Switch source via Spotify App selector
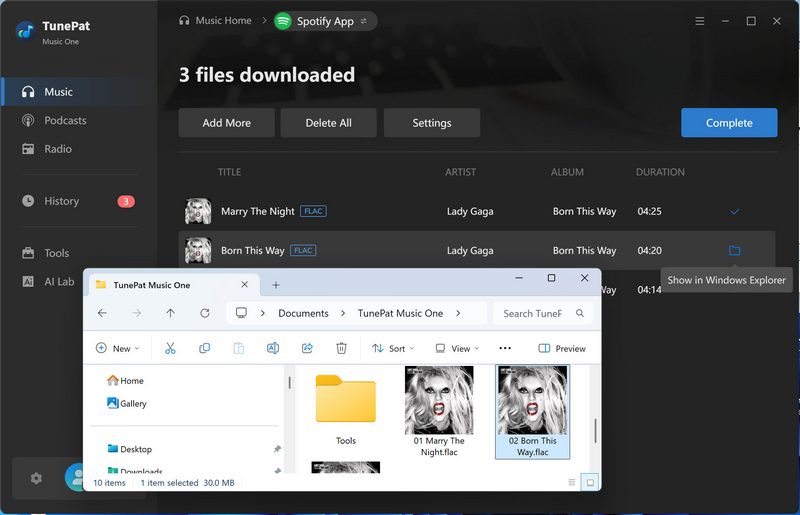 point(324,21)
